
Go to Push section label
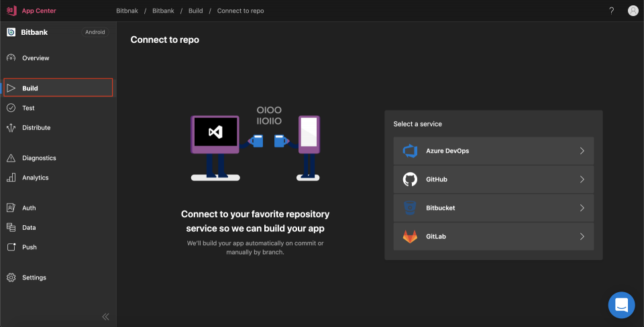coord(29,247)
